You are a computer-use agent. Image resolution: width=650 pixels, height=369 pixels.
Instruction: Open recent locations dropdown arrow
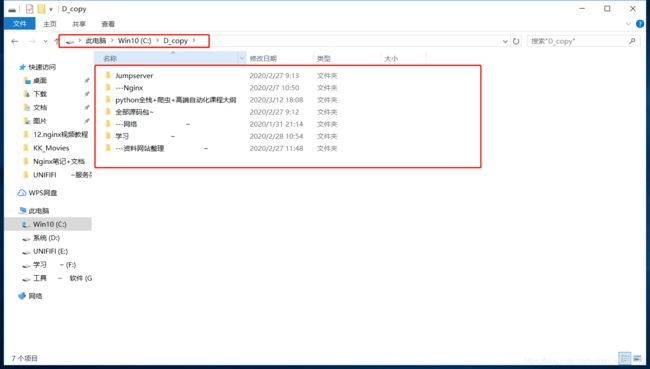click(x=45, y=41)
